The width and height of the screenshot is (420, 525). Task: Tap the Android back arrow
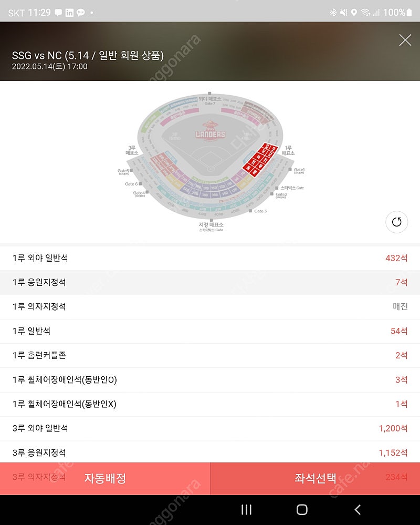[x=358, y=509]
